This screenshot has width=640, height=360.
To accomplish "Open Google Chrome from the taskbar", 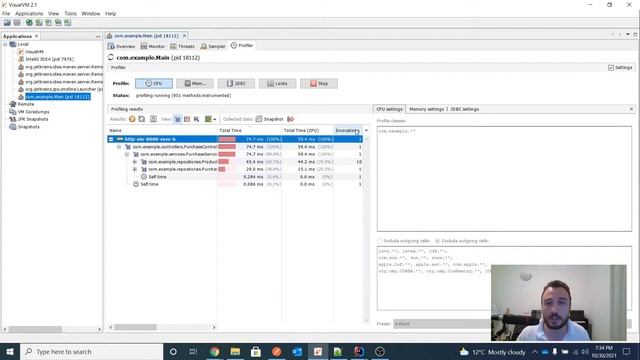I will (x=214, y=351).
